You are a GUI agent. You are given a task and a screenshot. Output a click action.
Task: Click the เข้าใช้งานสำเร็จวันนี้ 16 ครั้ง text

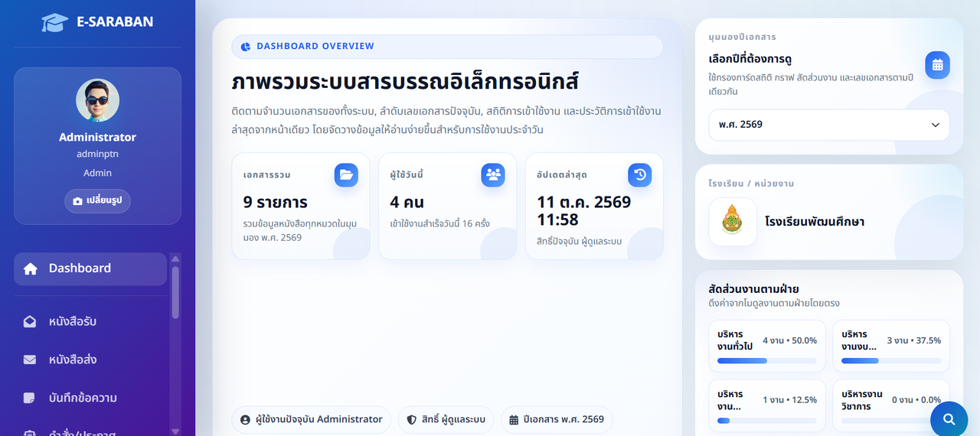(x=439, y=224)
